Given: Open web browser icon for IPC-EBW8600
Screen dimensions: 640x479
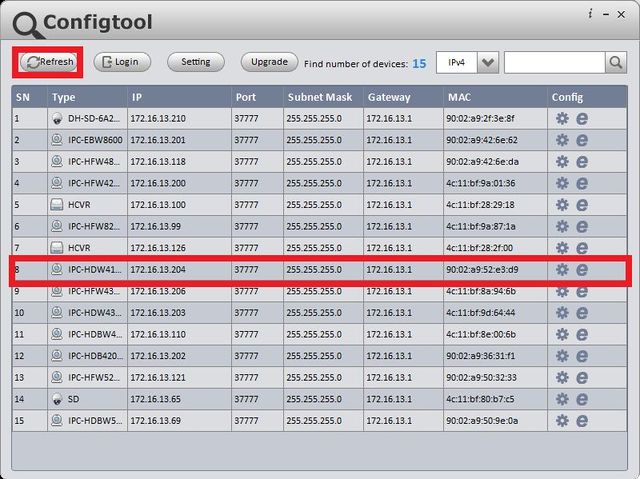Looking at the screenshot, I should coord(582,140).
